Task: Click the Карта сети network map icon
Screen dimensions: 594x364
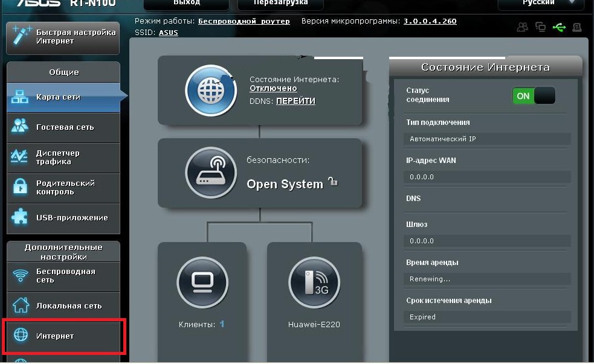Action: (20, 97)
